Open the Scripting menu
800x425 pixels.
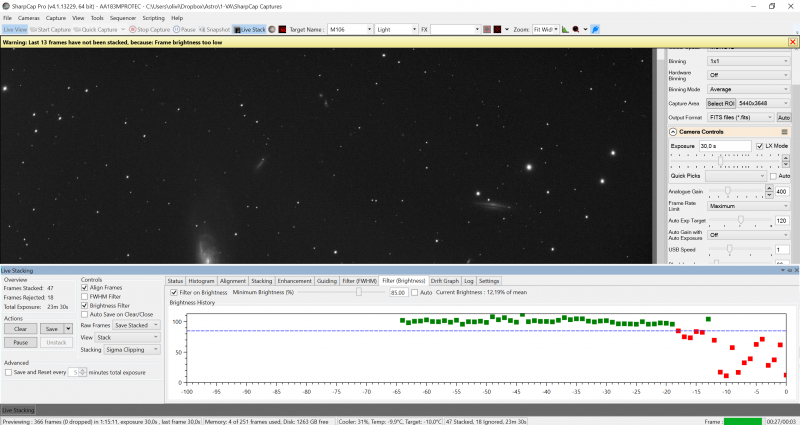coord(154,18)
